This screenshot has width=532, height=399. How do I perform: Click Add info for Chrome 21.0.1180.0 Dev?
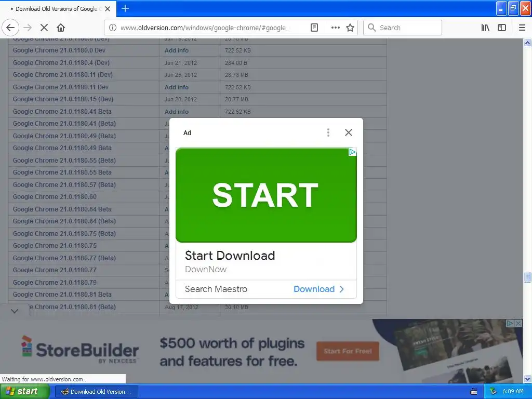[x=177, y=50]
